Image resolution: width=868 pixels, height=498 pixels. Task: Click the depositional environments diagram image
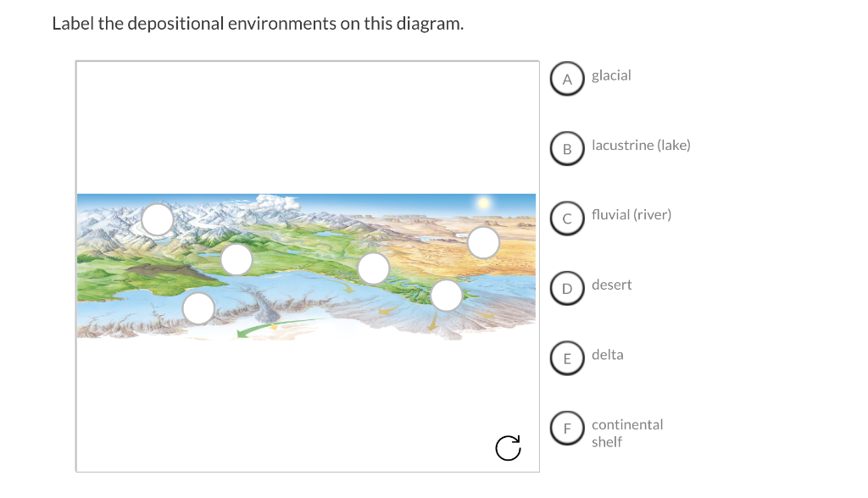click(307, 263)
